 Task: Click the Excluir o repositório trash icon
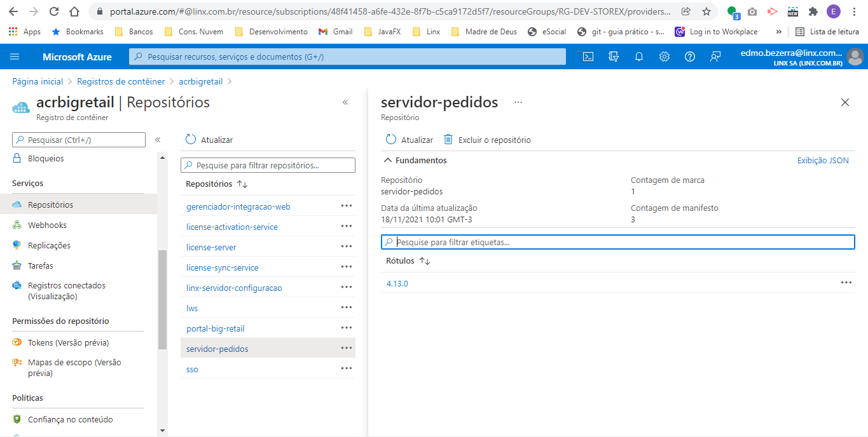pos(448,140)
